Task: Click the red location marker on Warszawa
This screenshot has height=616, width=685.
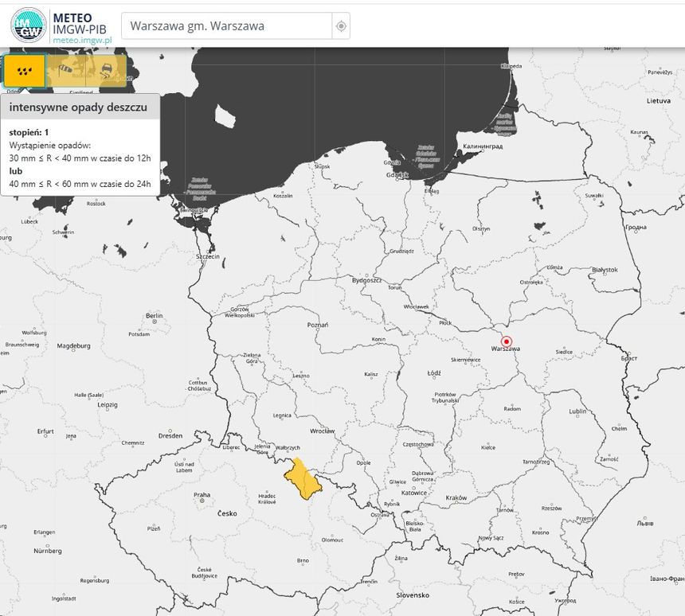Action: [507, 341]
